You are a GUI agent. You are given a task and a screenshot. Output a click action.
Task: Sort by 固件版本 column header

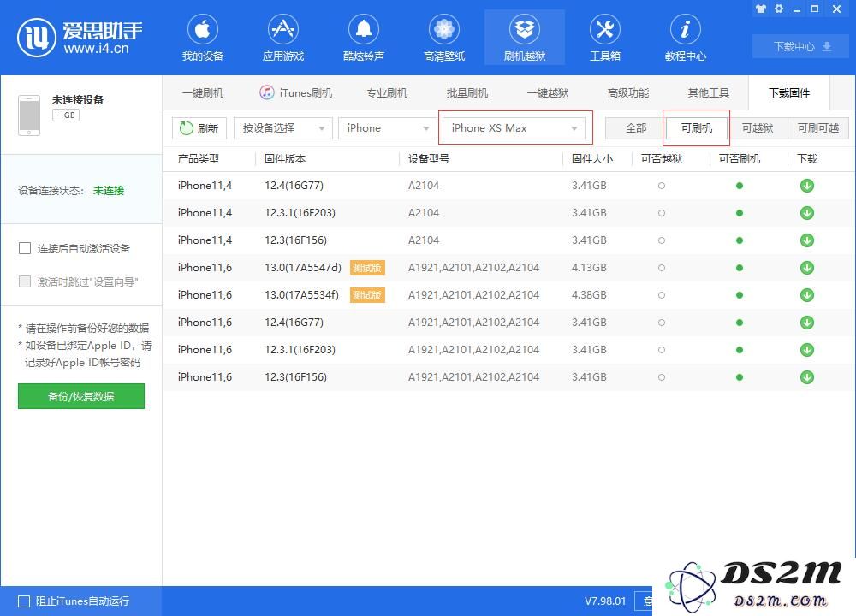(285, 159)
